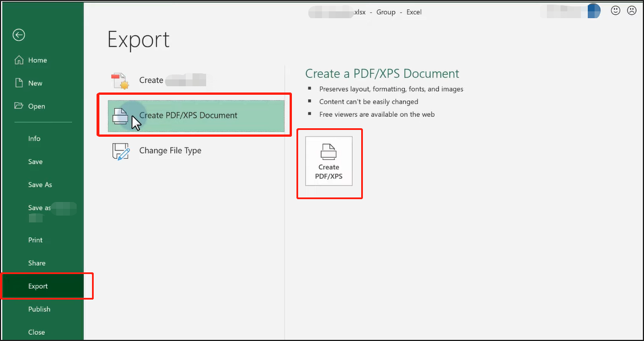
Task: Click the back arrow to leave Export view
Action: point(19,35)
